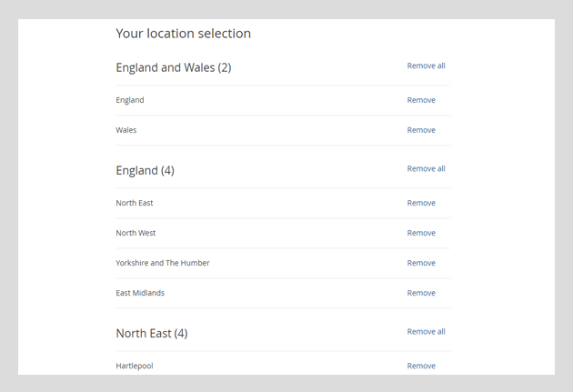This screenshot has width=573, height=392.
Task: Click Remove all beside North East (4)
Action: coord(426,332)
